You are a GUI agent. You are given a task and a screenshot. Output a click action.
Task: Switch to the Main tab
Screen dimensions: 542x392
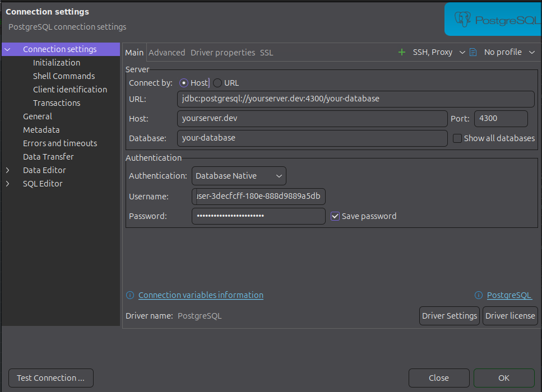tap(134, 53)
